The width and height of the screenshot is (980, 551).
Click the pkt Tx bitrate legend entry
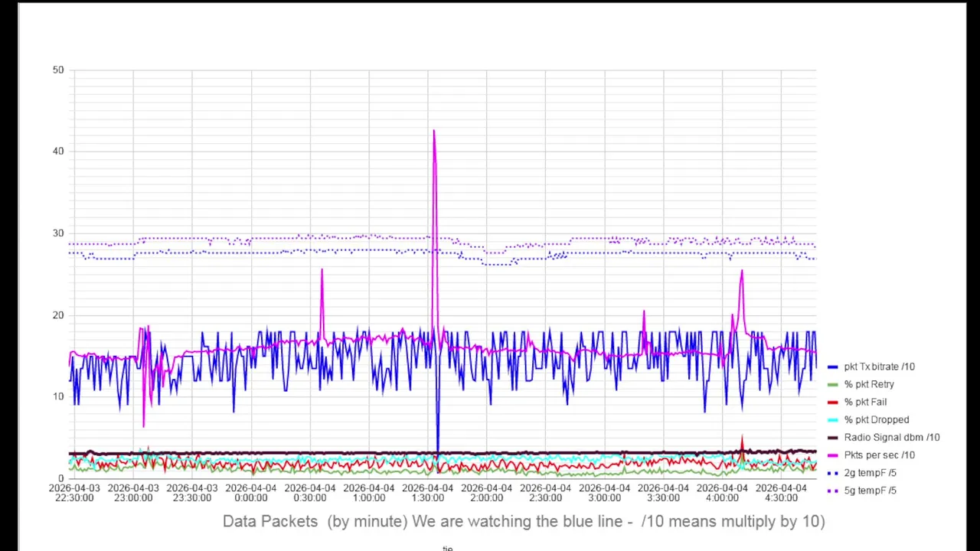871,367
